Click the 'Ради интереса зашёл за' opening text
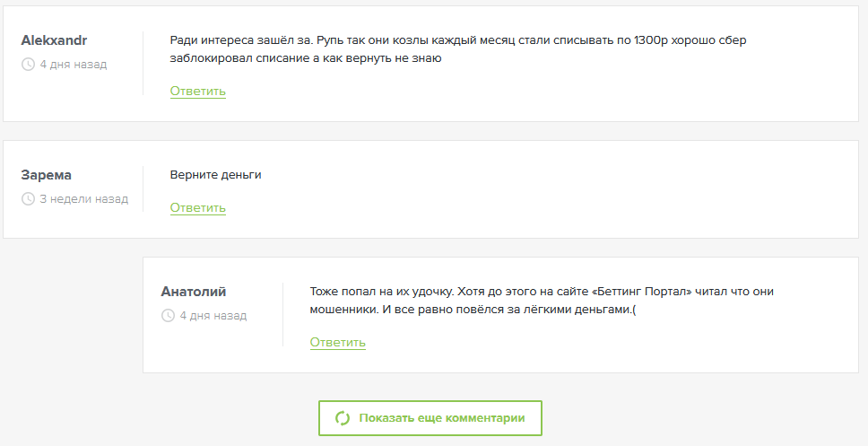Viewport: 868px width, 446px height. click(x=242, y=40)
